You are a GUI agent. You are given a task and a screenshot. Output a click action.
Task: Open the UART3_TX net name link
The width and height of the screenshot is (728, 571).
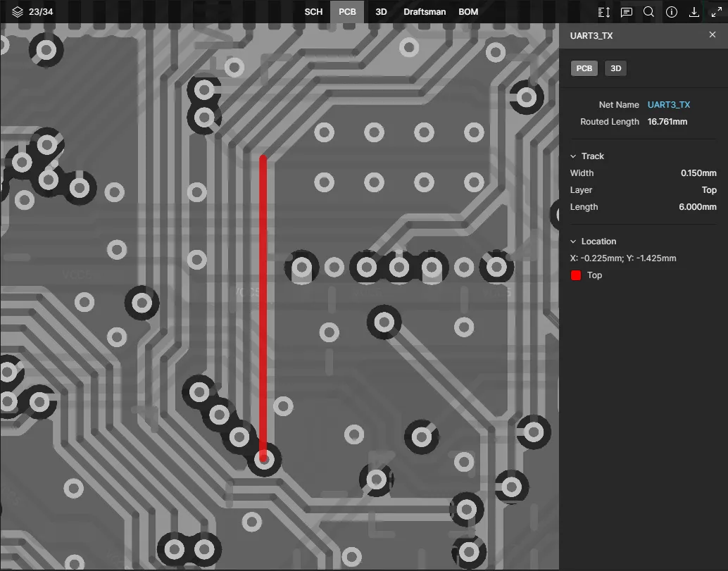click(669, 104)
